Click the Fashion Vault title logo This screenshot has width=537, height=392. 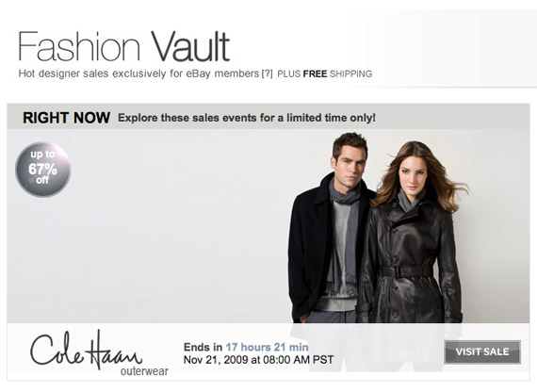click(x=123, y=46)
